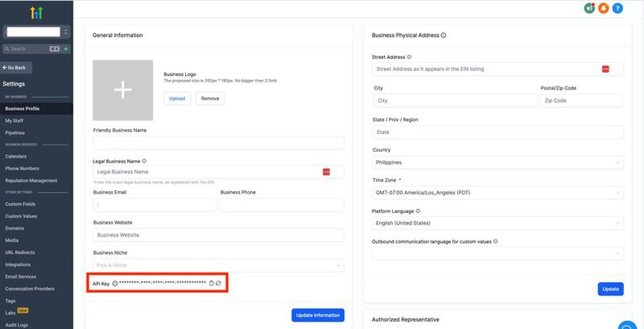Click the Legal Business Name info icon
This screenshot has height=329, width=644.
point(143,161)
